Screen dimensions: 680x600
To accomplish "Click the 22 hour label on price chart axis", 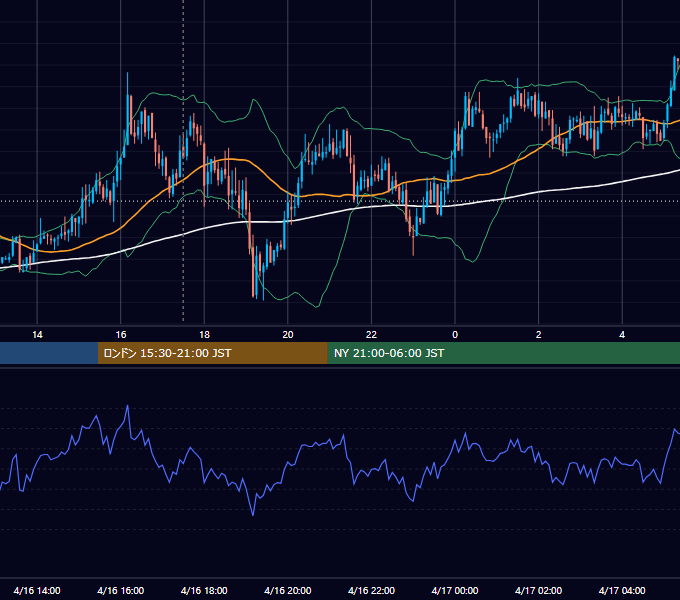I will click(371, 335).
